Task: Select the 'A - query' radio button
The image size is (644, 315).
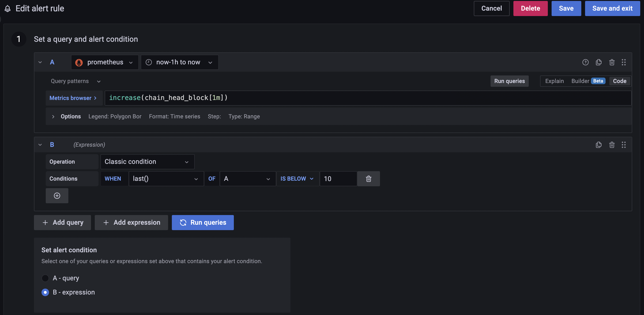Action: [45, 278]
